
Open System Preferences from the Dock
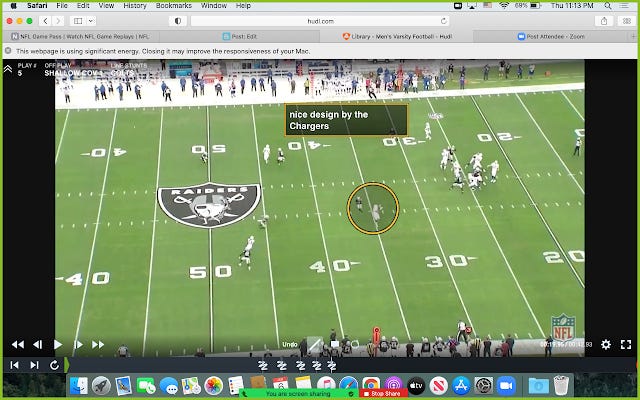click(483, 385)
